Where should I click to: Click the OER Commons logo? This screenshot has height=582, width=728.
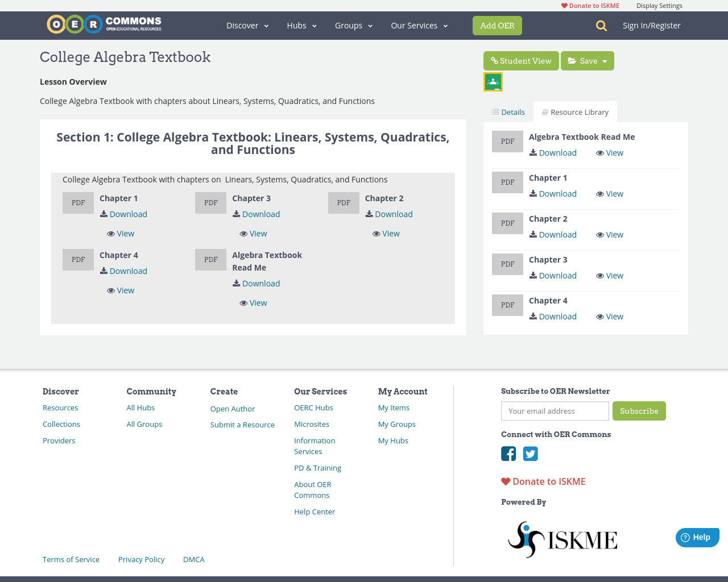(x=104, y=24)
